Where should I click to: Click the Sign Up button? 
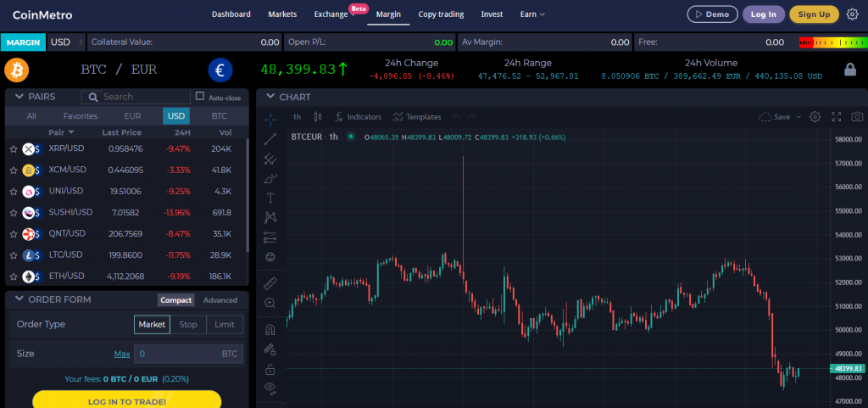[x=814, y=14]
